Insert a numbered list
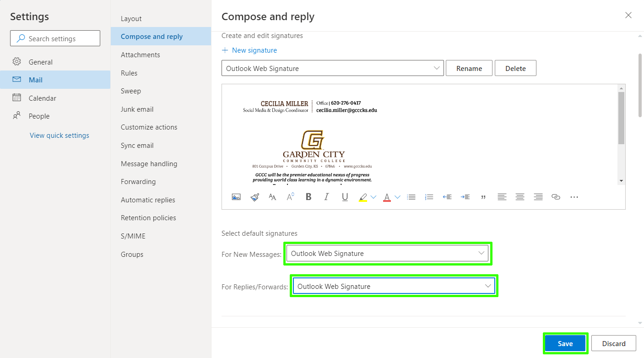Image resolution: width=644 pixels, height=358 pixels. pos(429,197)
